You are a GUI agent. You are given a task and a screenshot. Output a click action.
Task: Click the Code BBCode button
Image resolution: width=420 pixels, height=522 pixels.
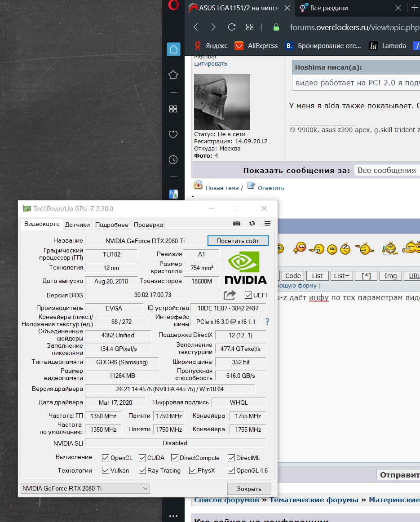[x=293, y=276]
